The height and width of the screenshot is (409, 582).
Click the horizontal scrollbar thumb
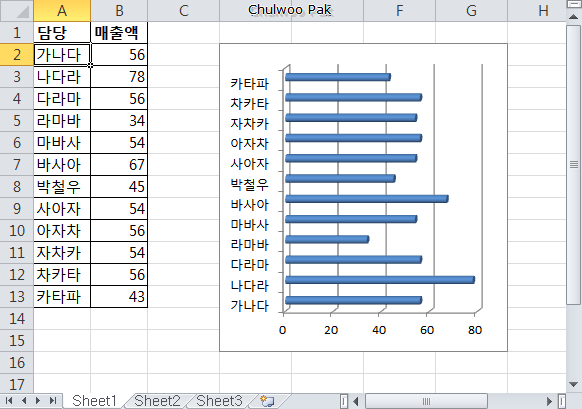426,401
